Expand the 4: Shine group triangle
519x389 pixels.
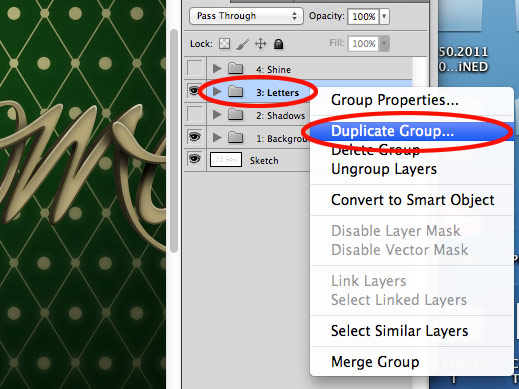217,69
